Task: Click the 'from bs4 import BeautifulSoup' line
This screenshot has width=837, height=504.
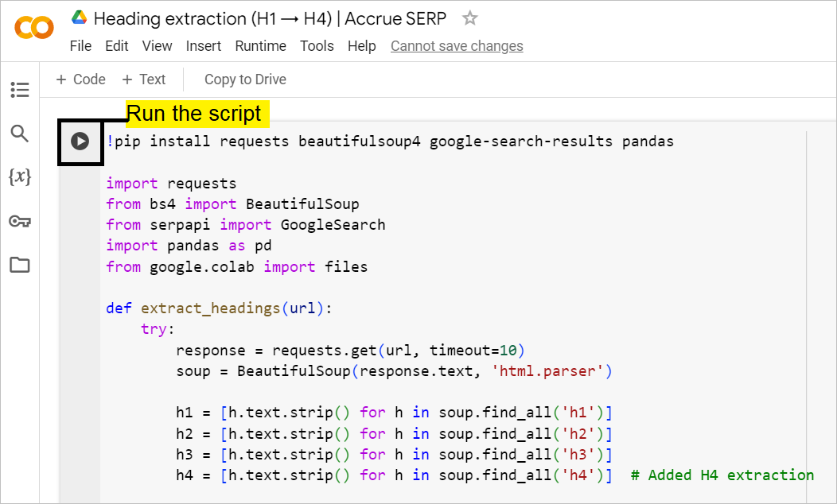Action: click(233, 204)
